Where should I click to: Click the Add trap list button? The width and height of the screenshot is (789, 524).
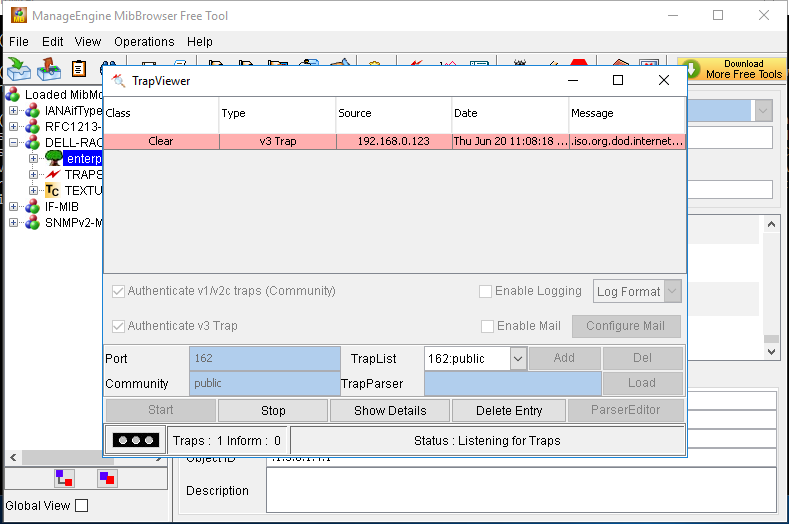point(564,358)
